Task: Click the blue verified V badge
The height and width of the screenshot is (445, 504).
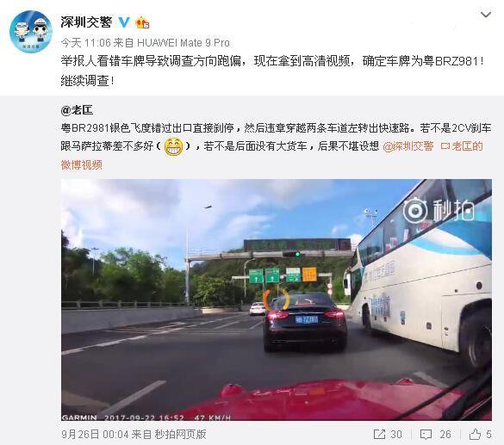Action: point(124,22)
